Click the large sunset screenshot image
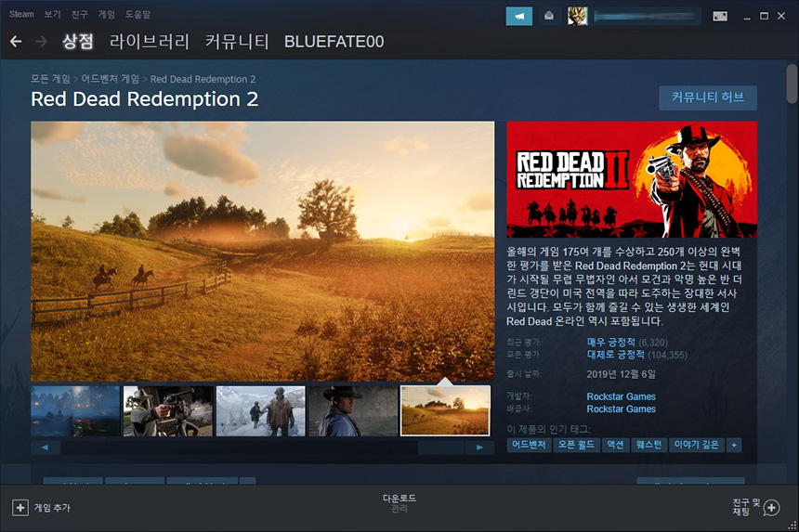 coord(262,251)
